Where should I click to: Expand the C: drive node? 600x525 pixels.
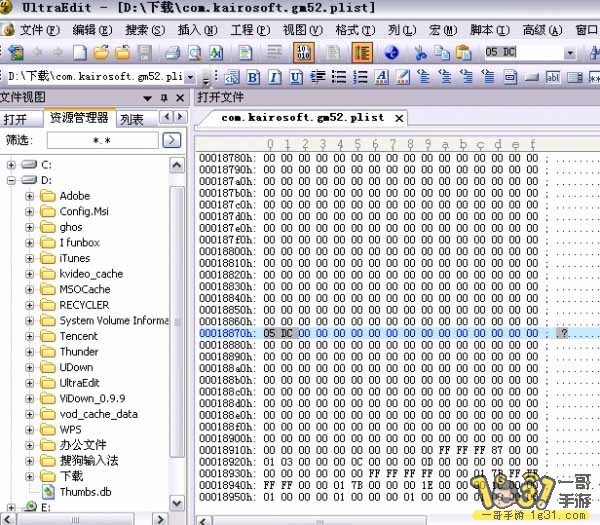click(11, 165)
